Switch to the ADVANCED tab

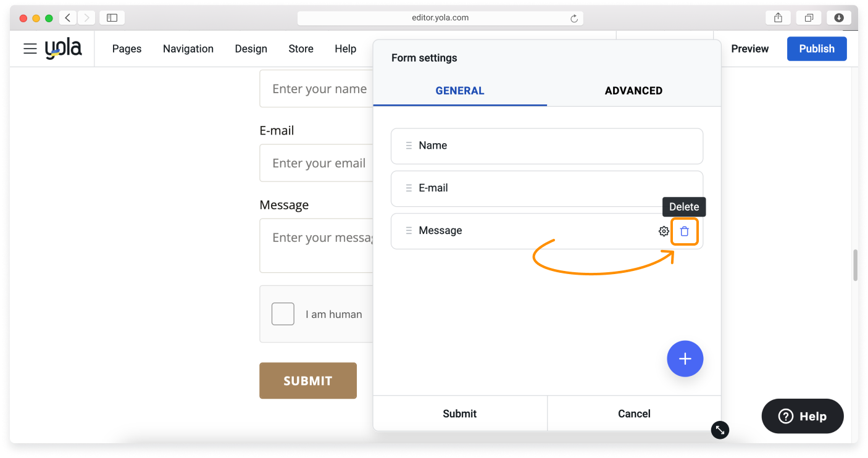point(633,91)
